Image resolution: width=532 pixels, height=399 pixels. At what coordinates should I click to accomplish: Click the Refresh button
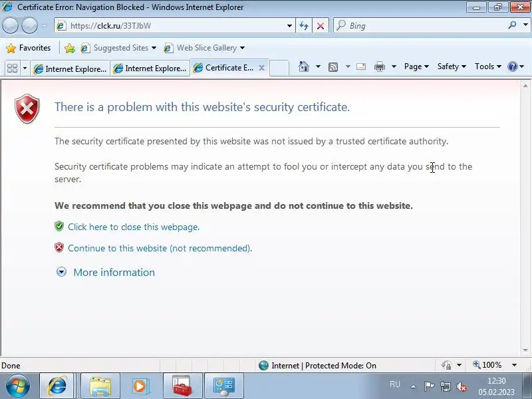[x=304, y=26]
